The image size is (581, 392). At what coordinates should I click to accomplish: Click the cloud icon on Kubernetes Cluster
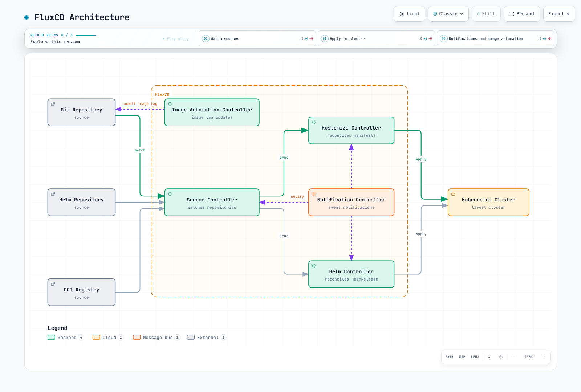[453, 194]
